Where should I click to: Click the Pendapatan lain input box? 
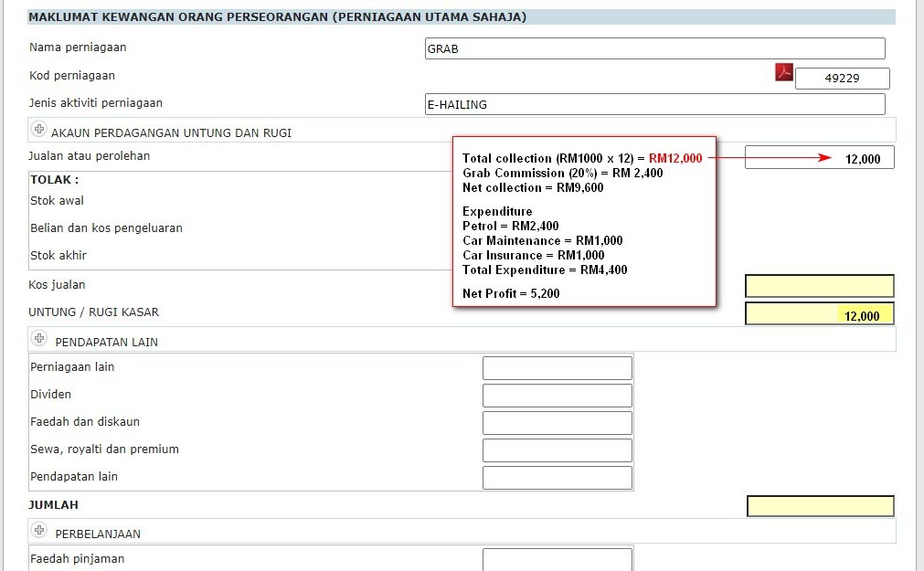557,476
